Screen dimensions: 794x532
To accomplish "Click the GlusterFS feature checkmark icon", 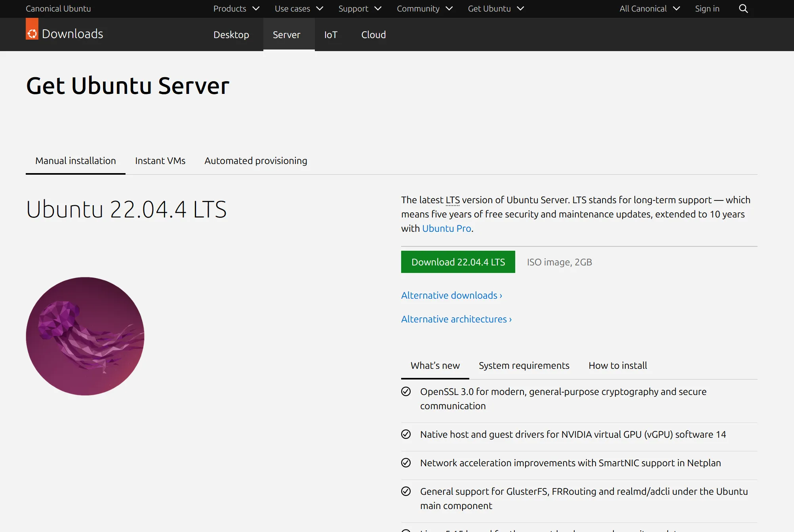I will pos(406,491).
